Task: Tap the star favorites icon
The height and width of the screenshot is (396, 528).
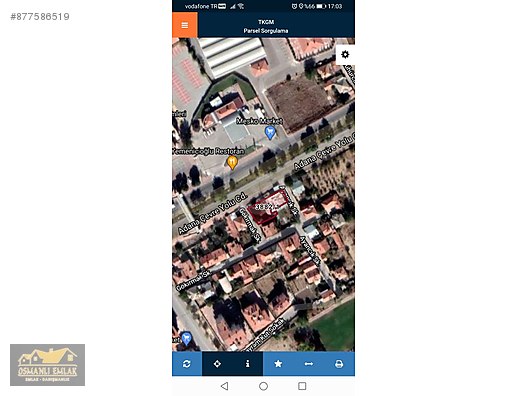Action: (x=278, y=364)
